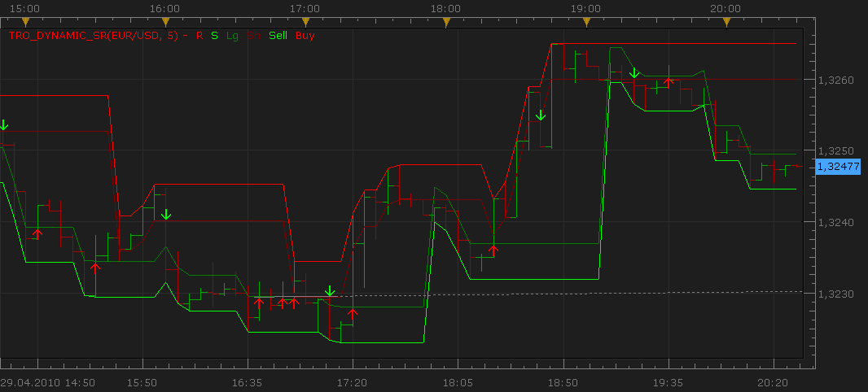Click the green S legend entry

point(215,36)
